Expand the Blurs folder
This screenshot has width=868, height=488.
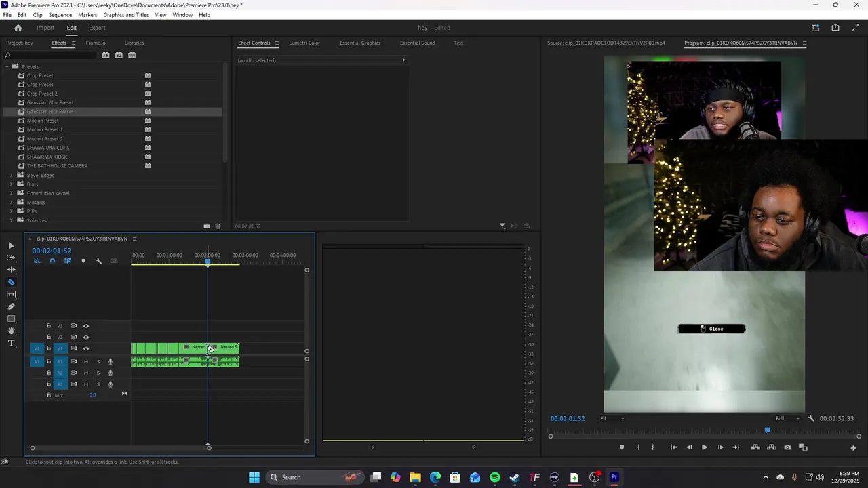(x=11, y=184)
